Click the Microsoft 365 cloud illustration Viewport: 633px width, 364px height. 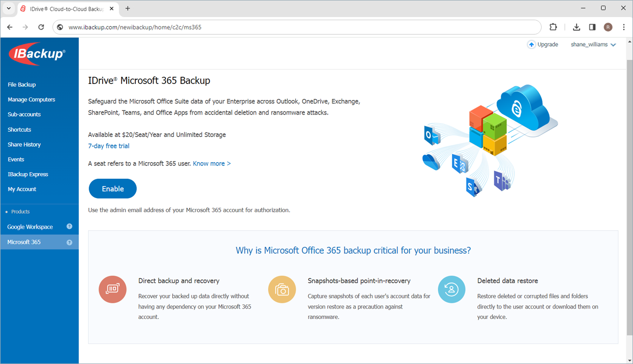click(490, 141)
